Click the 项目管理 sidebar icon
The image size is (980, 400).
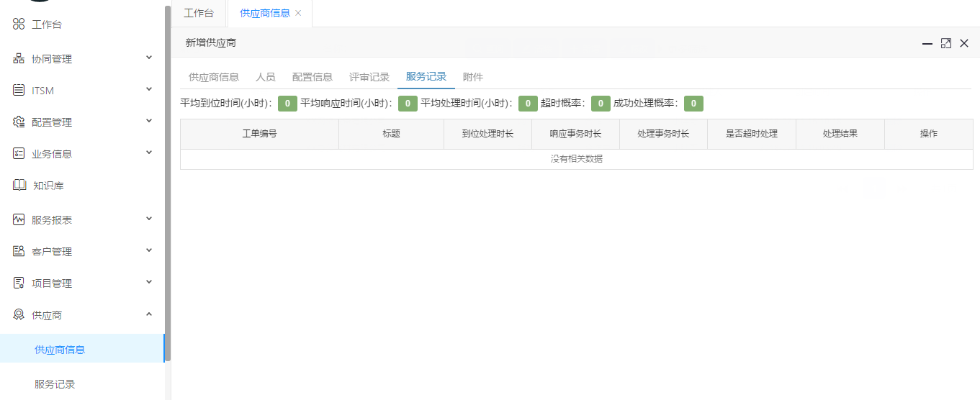pos(19,283)
